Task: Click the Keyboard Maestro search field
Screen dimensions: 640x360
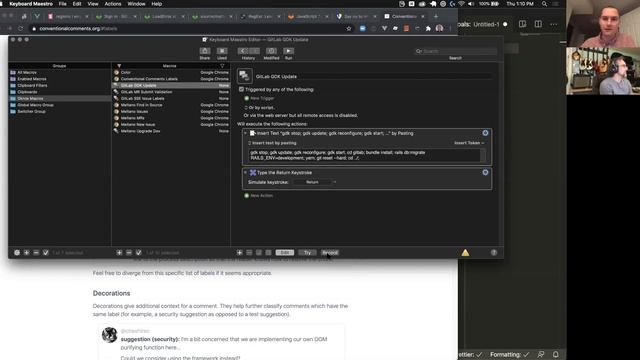Action: click(456, 51)
